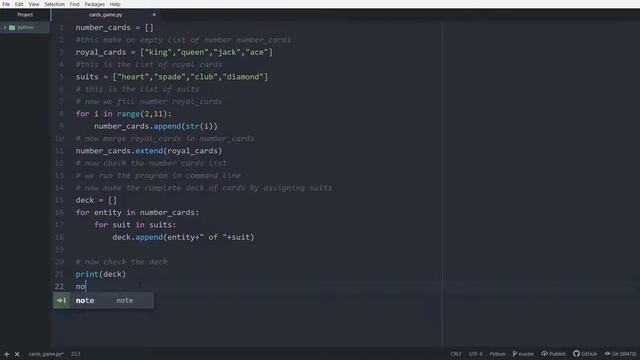Click 'number_cards.extend(royal_cards)' line

pos(149,151)
